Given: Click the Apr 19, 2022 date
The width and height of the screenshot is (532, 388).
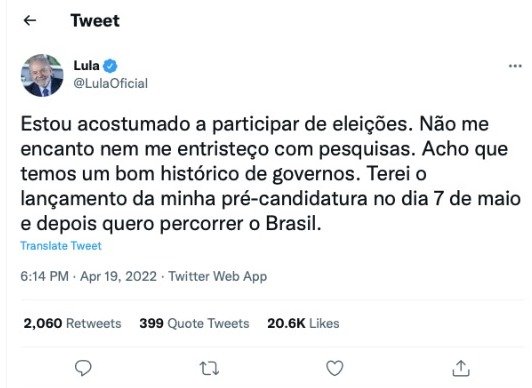Looking at the screenshot, I should tap(118, 276).
